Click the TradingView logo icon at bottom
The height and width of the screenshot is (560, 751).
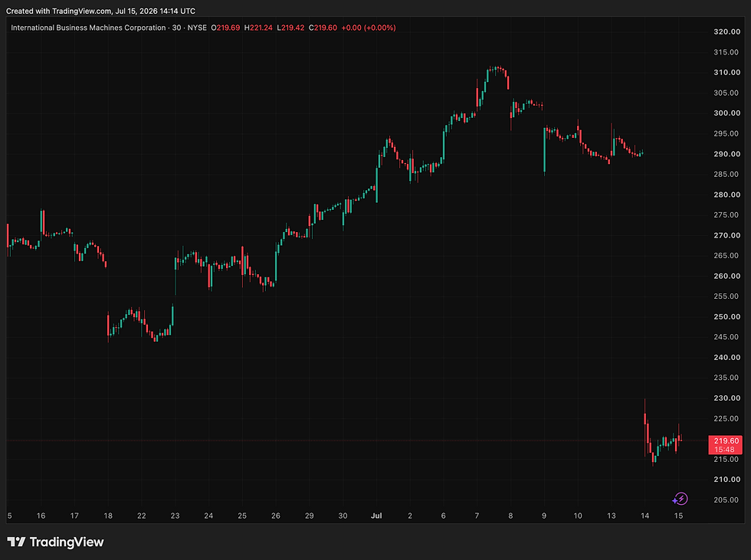[16, 542]
